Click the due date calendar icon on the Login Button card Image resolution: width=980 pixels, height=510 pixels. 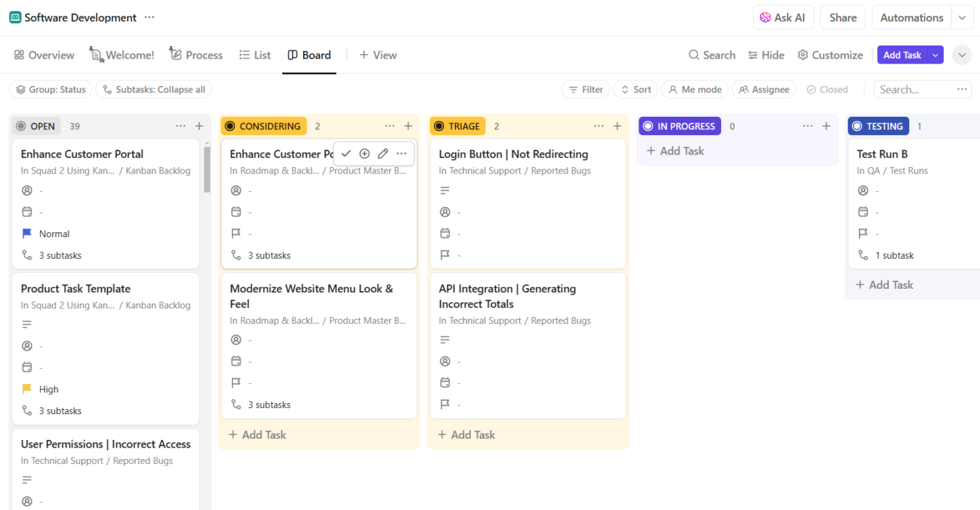(x=444, y=234)
